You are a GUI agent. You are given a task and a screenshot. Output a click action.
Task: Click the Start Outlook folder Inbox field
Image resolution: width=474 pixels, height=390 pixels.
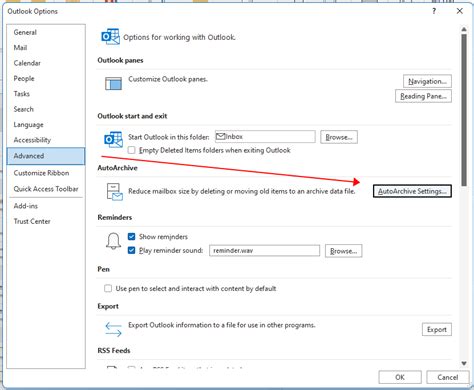(x=265, y=137)
